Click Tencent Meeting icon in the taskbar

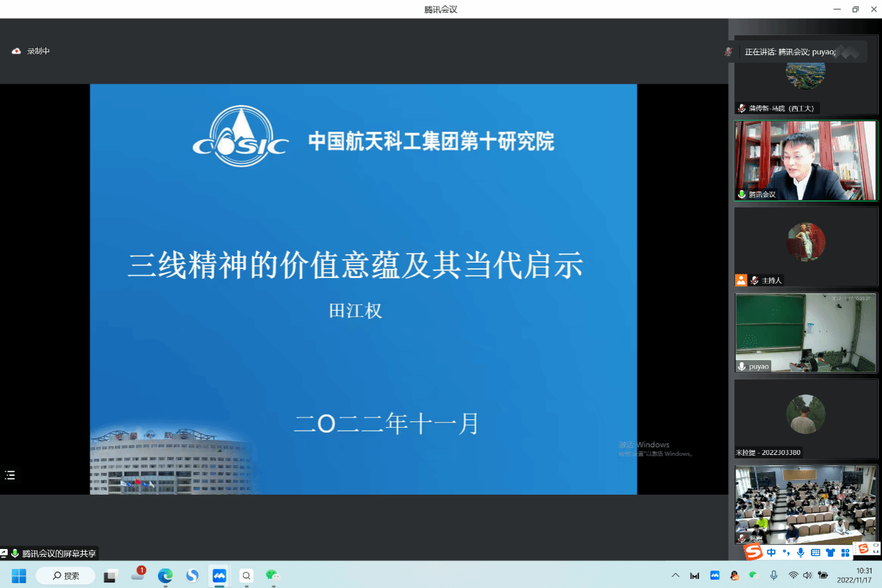[x=219, y=576]
